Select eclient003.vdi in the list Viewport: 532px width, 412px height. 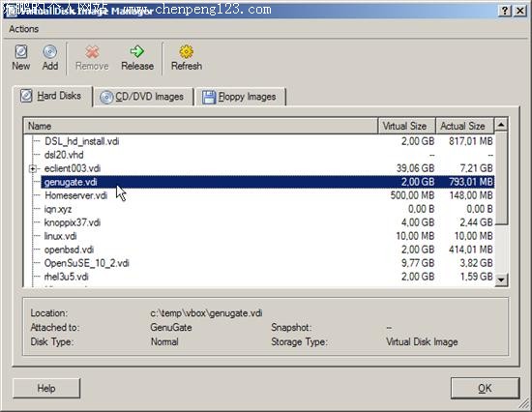click(x=73, y=168)
